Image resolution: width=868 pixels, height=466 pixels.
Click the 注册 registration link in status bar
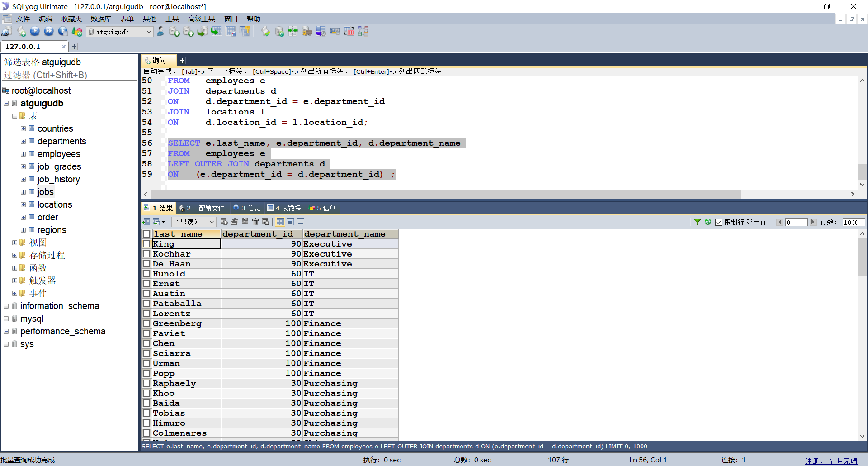(x=831, y=461)
